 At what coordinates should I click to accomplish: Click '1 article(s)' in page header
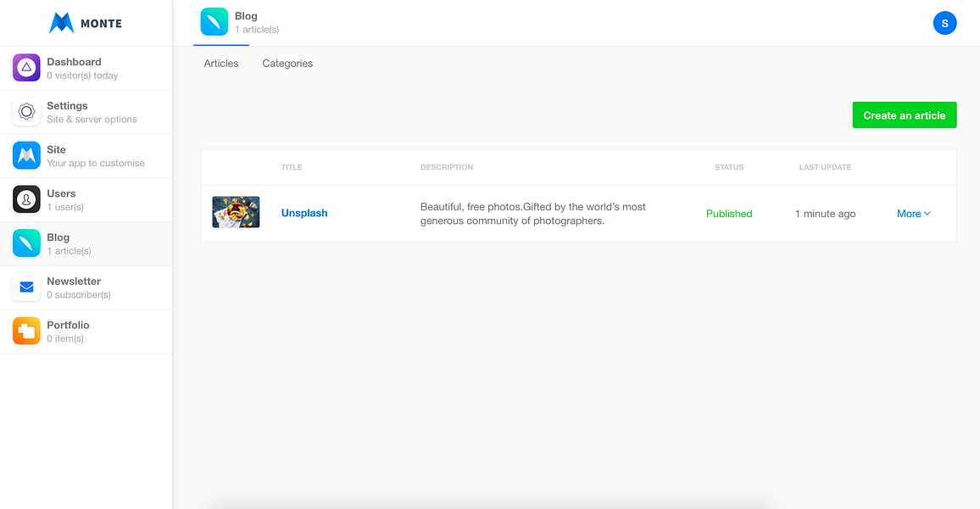(x=257, y=30)
